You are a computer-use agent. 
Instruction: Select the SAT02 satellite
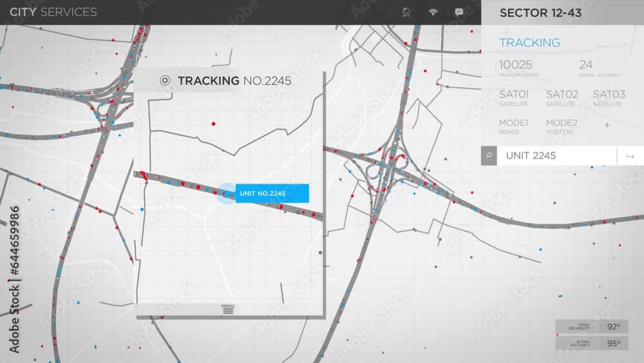click(x=562, y=98)
